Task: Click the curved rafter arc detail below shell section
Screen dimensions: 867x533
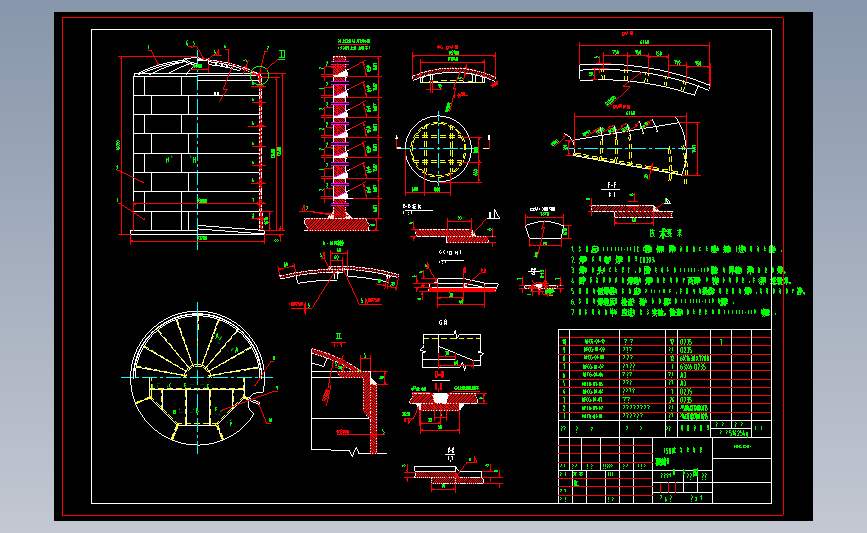Action: 338,275
